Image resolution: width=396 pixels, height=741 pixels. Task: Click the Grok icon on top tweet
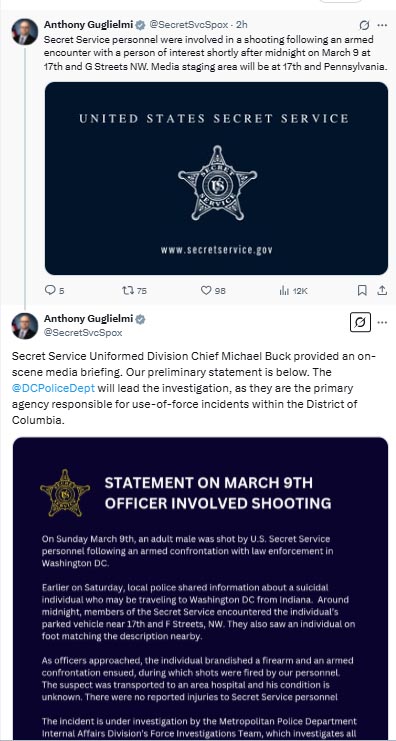[364, 25]
